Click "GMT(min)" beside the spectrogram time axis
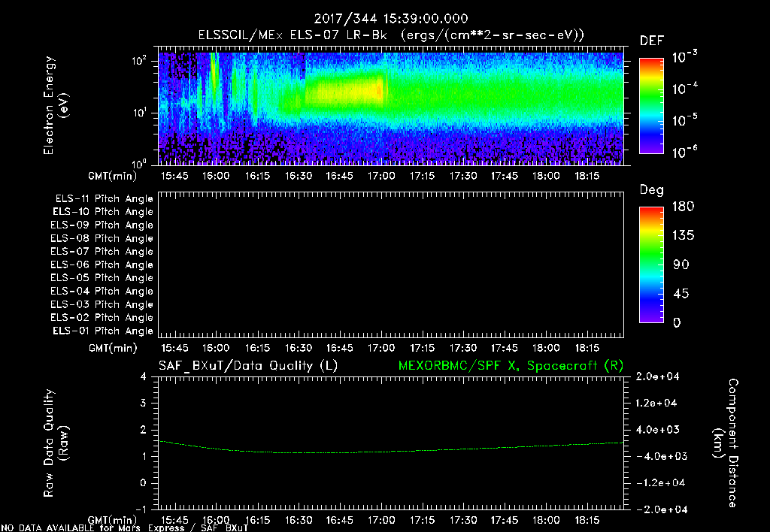 [x=113, y=176]
